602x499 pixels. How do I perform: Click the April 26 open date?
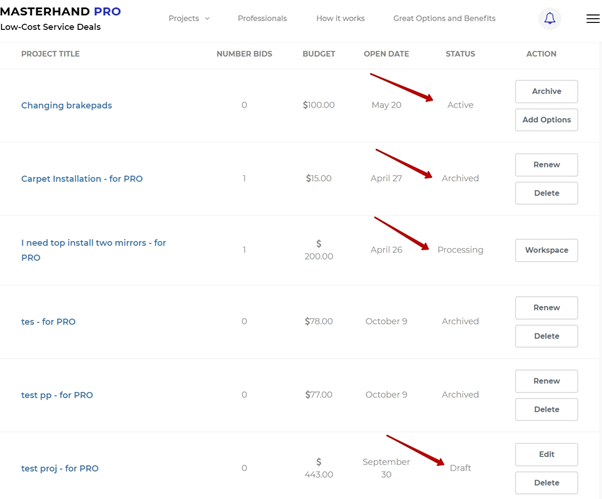[386, 250]
